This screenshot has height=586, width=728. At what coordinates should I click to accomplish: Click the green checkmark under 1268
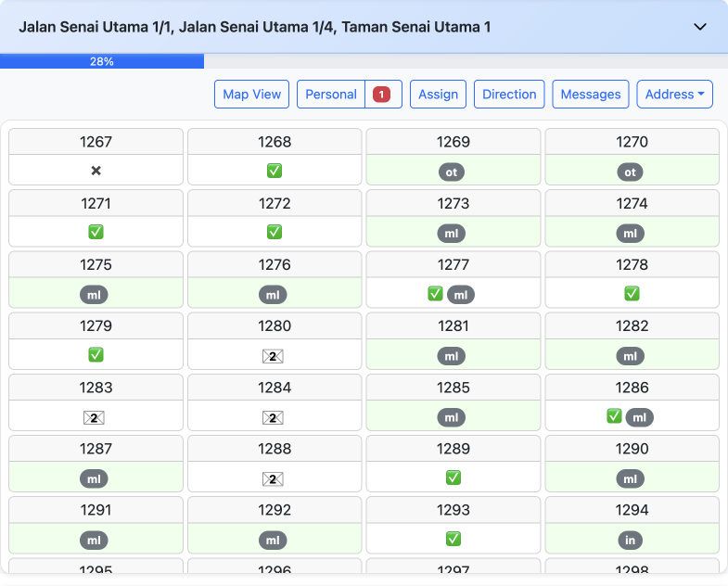[275, 171]
